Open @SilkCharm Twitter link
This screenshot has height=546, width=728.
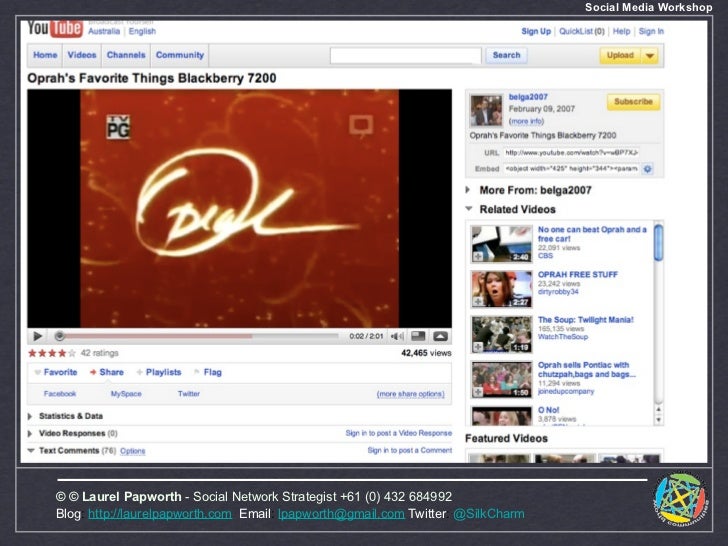pyautogui.click(x=488, y=514)
